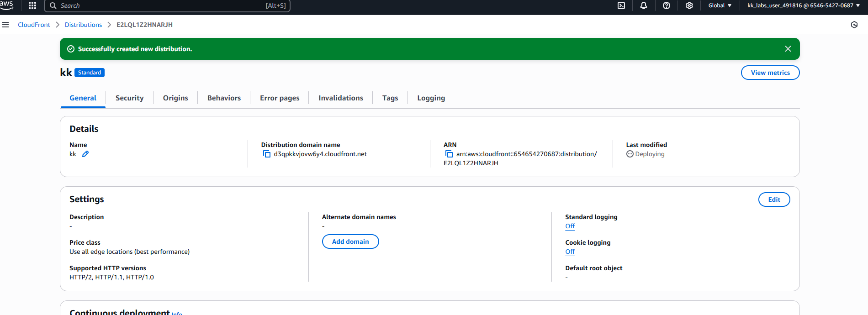
Task: Open the Origins tab
Action: pos(175,98)
